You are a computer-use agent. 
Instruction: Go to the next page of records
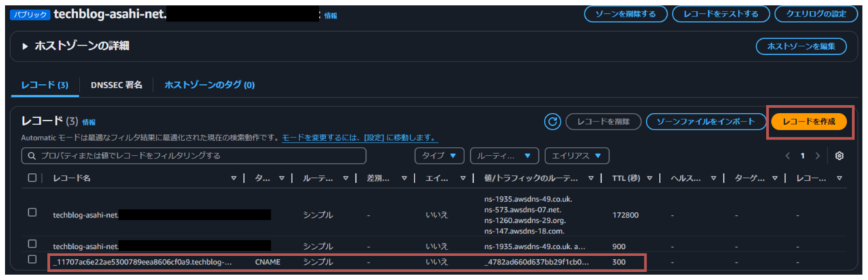click(817, 156)
